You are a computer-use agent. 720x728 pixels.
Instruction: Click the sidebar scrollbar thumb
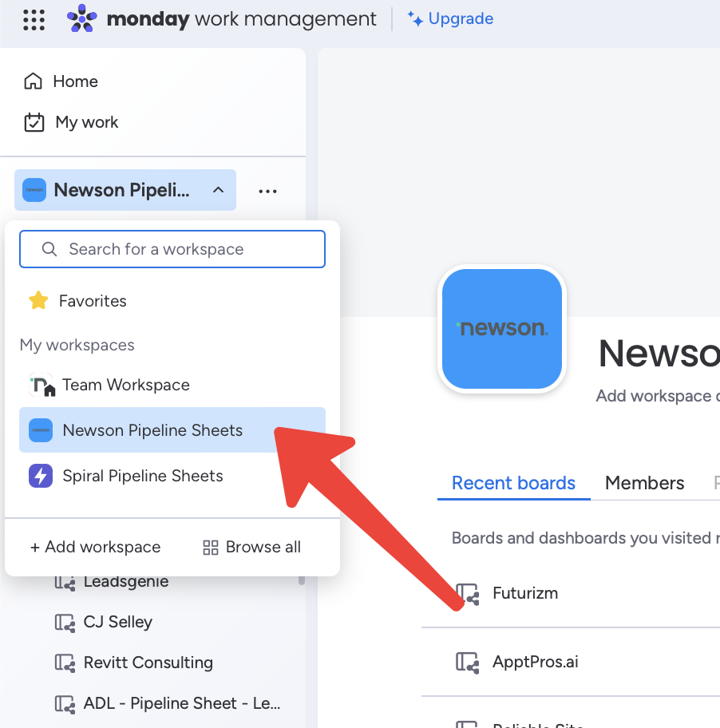301,580
